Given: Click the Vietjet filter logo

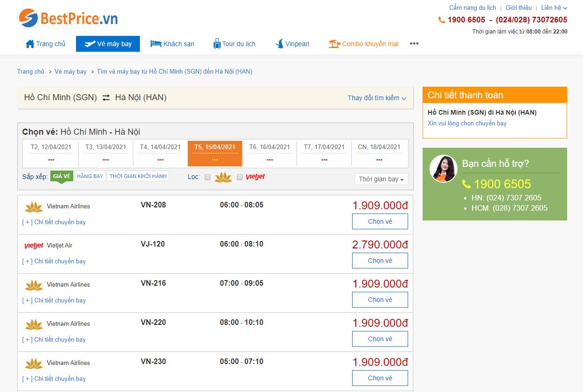Looking at the screenshot, I should coord(255,177).
